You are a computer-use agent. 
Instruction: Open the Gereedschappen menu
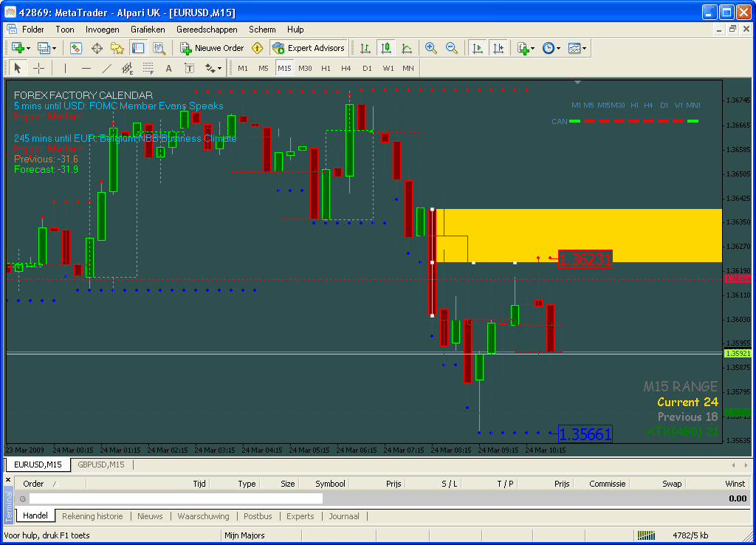click(x=207, y=30)
